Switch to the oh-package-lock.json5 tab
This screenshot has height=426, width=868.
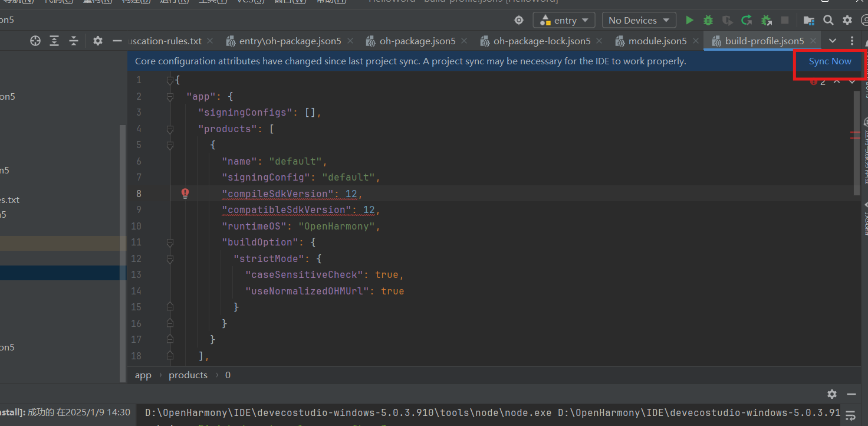click(x=541, y=41)
